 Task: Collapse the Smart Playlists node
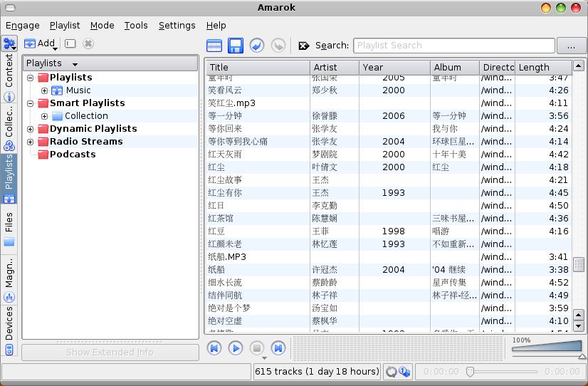[x=31, y=103]
